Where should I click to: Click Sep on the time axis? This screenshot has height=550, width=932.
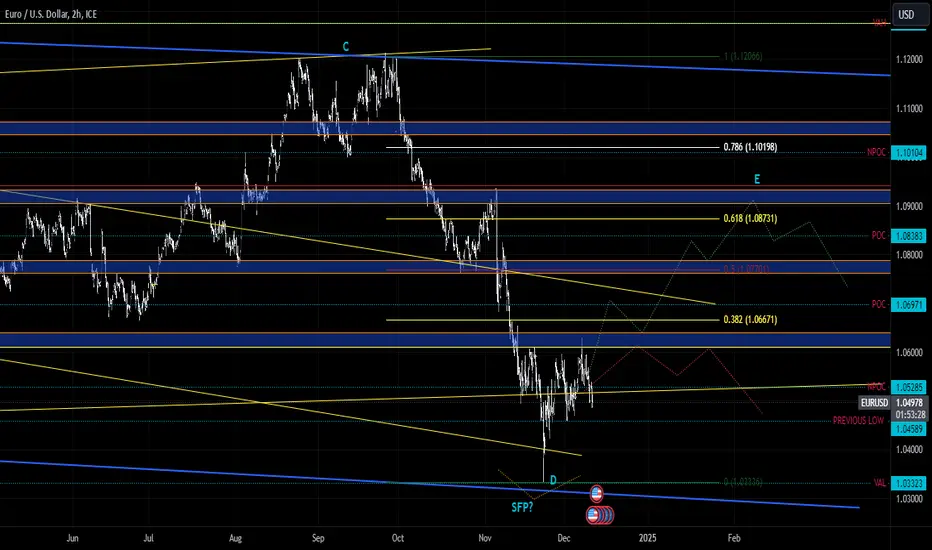(x=318, y=538)
